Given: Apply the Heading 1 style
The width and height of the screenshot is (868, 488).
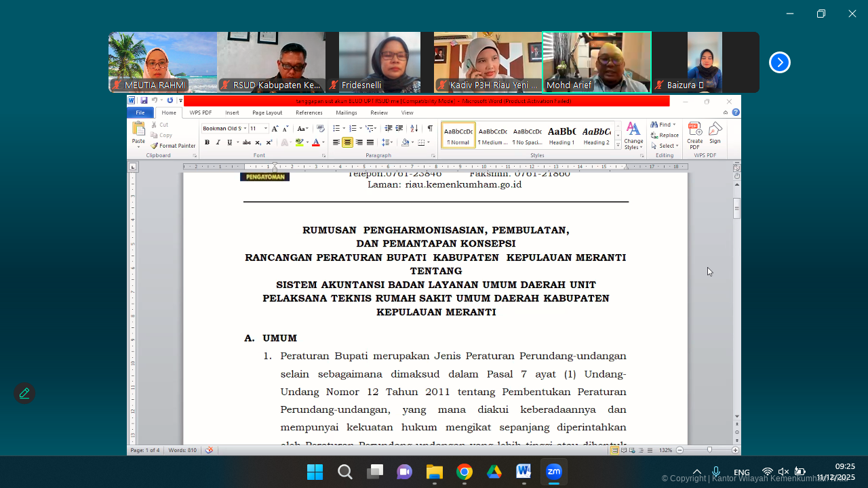Looking at the screenshot, I should (561, 135).
